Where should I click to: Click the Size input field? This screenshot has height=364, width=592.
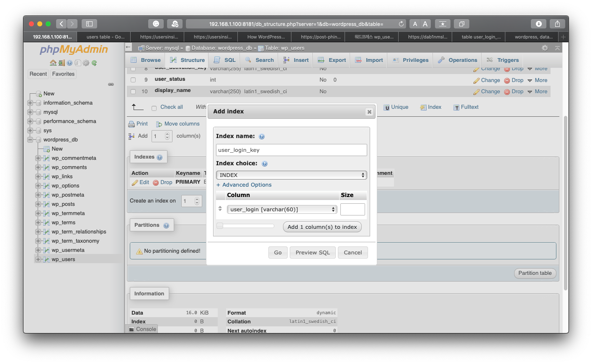353,210
